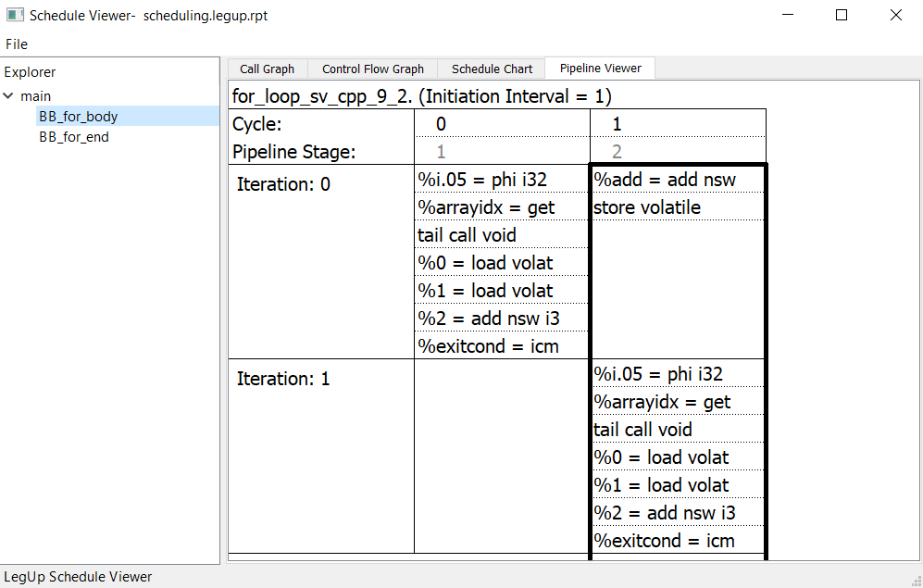The height and width of the screenshot is (588, 923).
Task: Click %arrayidx = get in Iteration 0
Action: (x=502, y=207)
